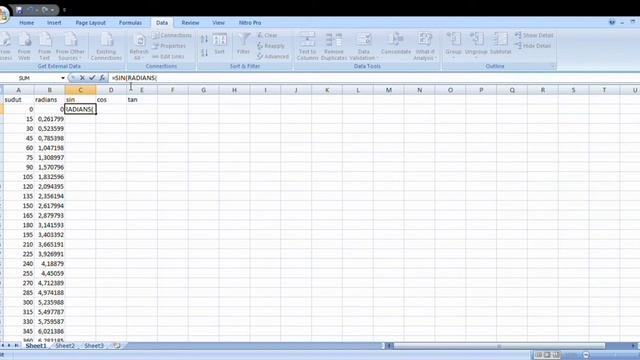Click the Subtotal icon
Screen dimensions: 640x360
500,44
